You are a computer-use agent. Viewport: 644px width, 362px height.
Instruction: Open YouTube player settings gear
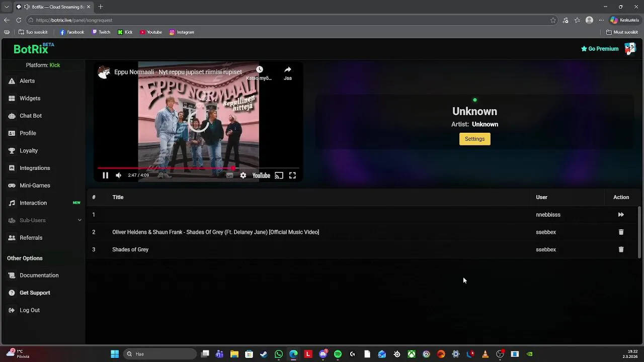[243, 175]
